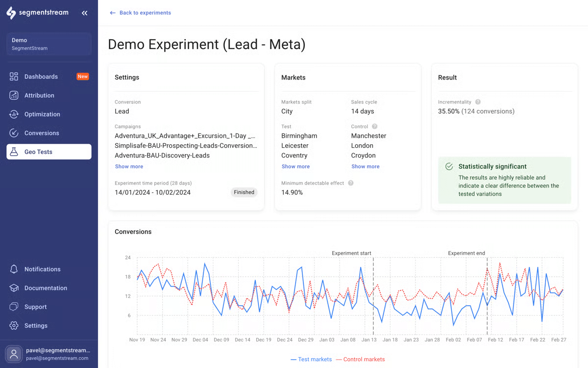The width and height of the screenshot is (588, 368).
Task: Click help icon next to Control
Action: pos(375,127)
